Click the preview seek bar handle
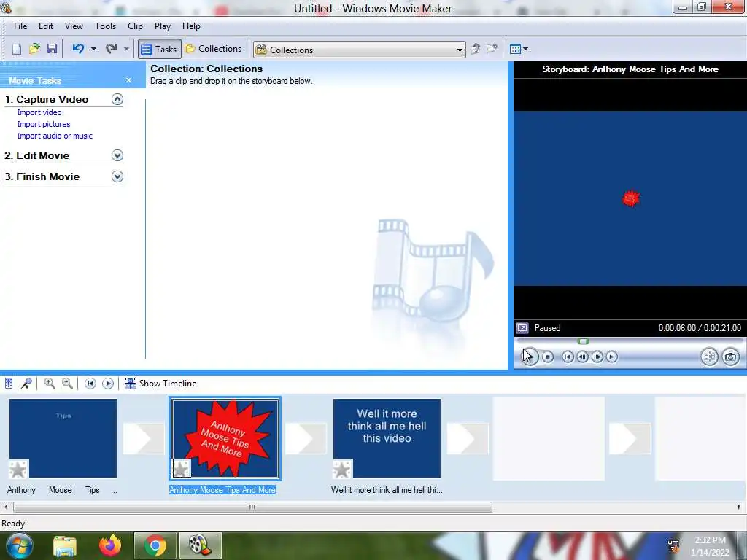The width and height of the screenshot is (747, 560). 583,341
